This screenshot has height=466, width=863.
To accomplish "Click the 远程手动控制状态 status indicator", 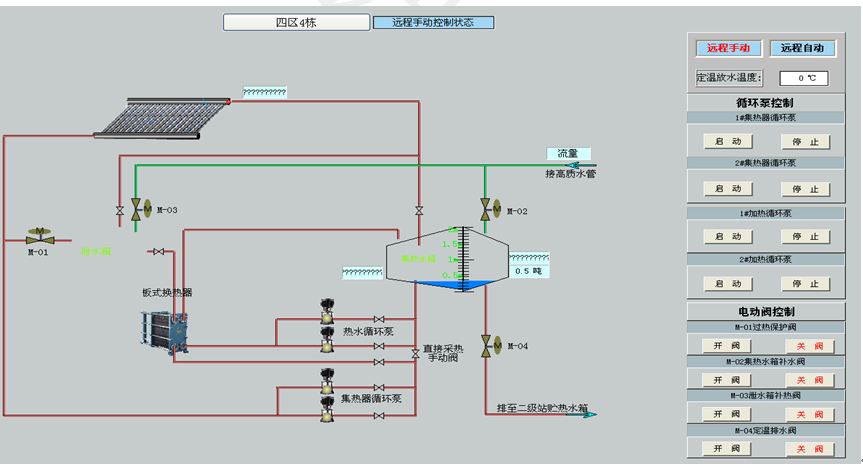I will [433, 22].
